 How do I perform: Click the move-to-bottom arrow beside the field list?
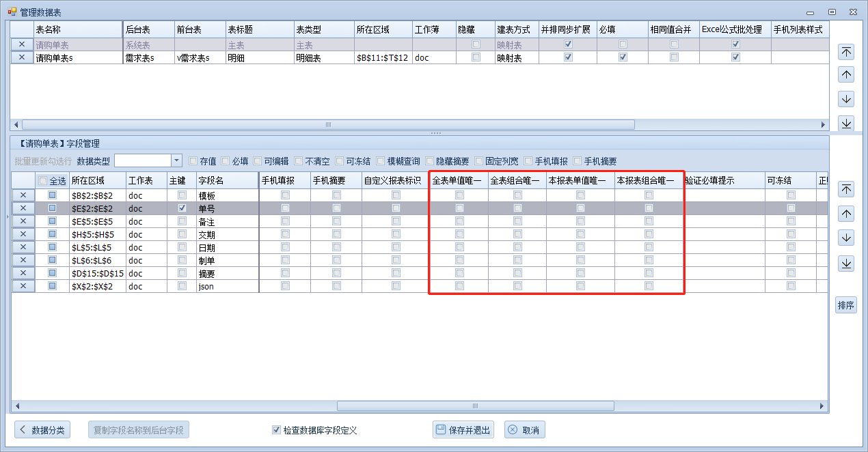(x=846, y=263)
